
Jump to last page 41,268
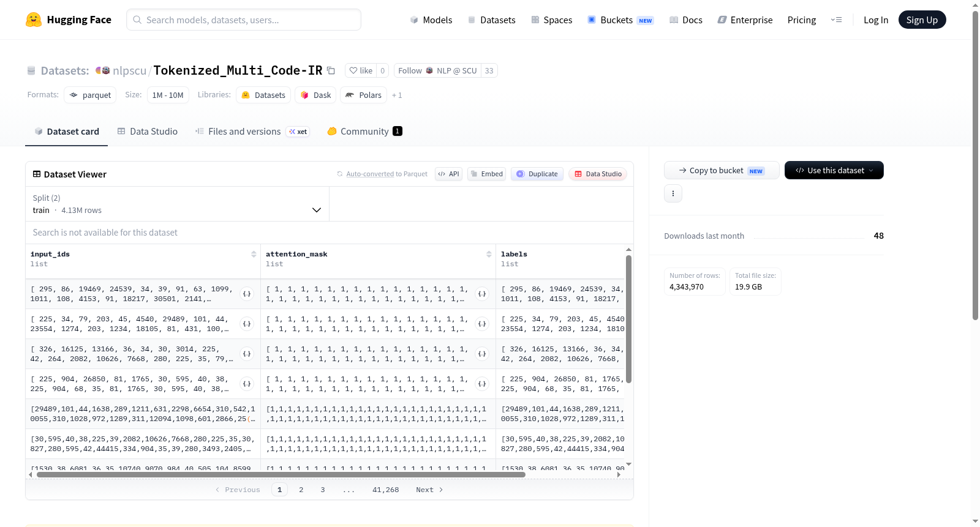coord(385,490)
